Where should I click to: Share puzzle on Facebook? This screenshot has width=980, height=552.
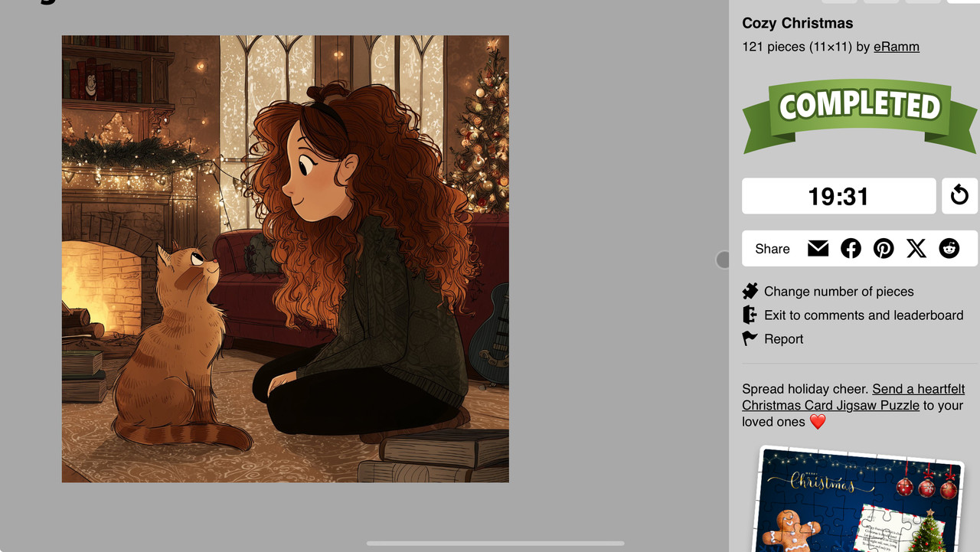coord(851,248)
